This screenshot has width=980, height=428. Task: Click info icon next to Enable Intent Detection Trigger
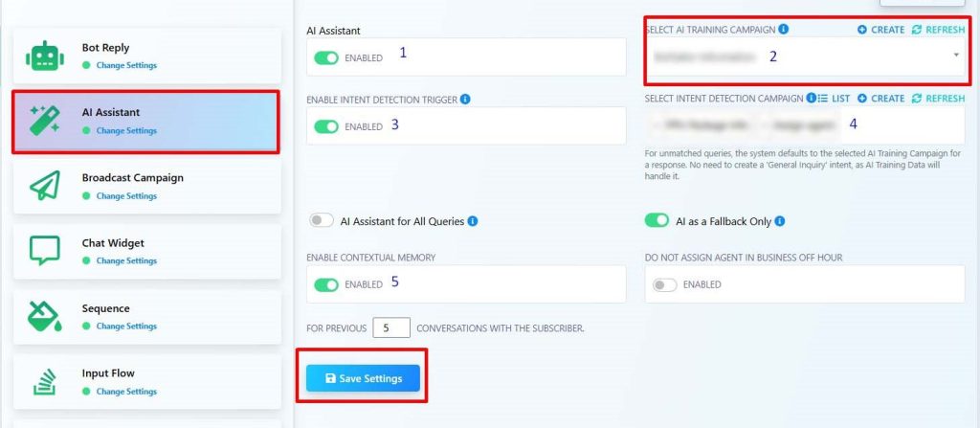(x=465, y=99)
